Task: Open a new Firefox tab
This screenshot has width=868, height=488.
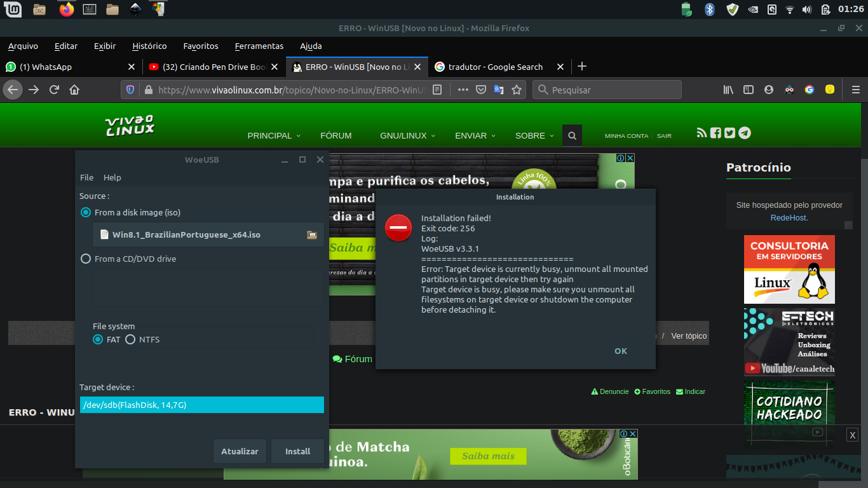Action: [x=582, y=67]
